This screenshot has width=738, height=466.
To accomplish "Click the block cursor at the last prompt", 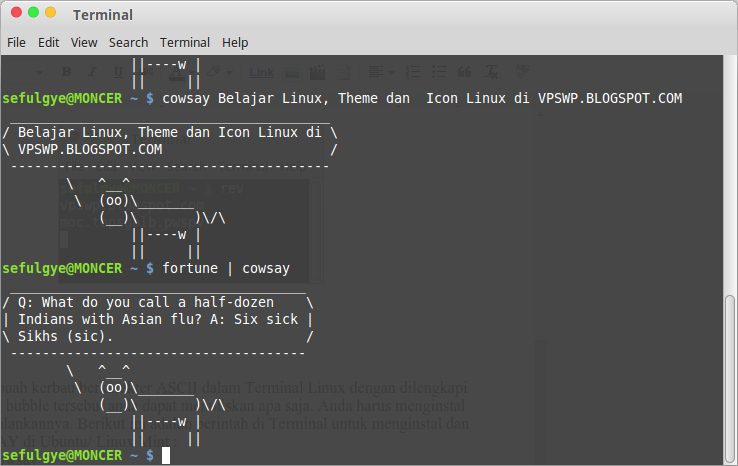I will point(166,456).
